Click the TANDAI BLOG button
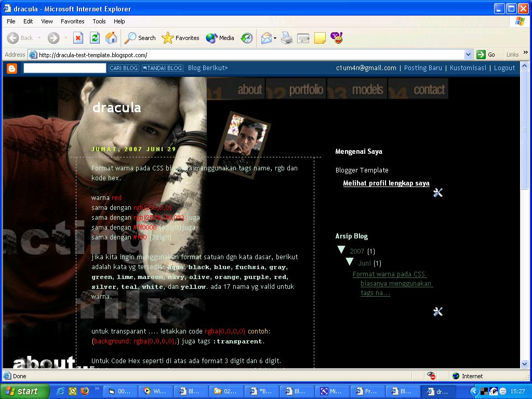This screenshot has height=399, width=532. tap(163, 68)
